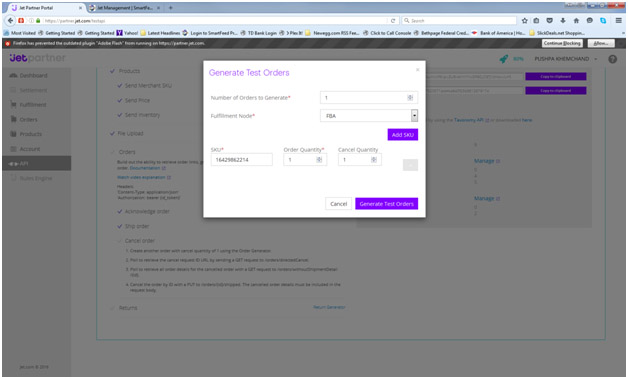Click the Generate Test Orders button
This screenshot has width=628, height=379.
point(386,204)
